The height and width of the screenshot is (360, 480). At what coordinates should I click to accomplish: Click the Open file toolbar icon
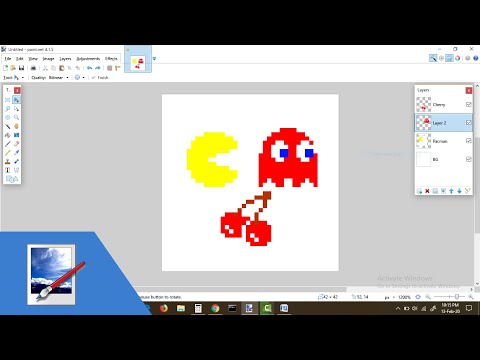[13, 68]
